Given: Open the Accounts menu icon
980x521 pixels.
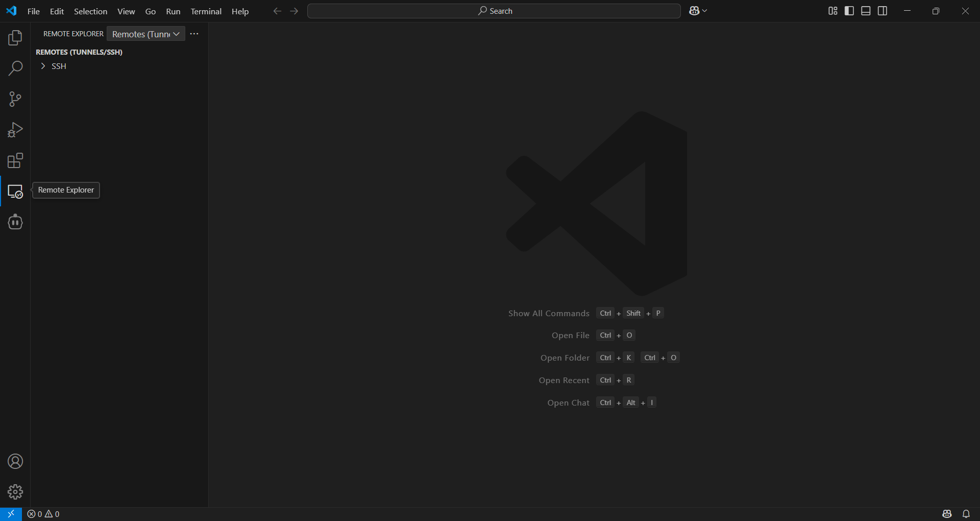Looking at the screenshot, I should click(15, 461).
